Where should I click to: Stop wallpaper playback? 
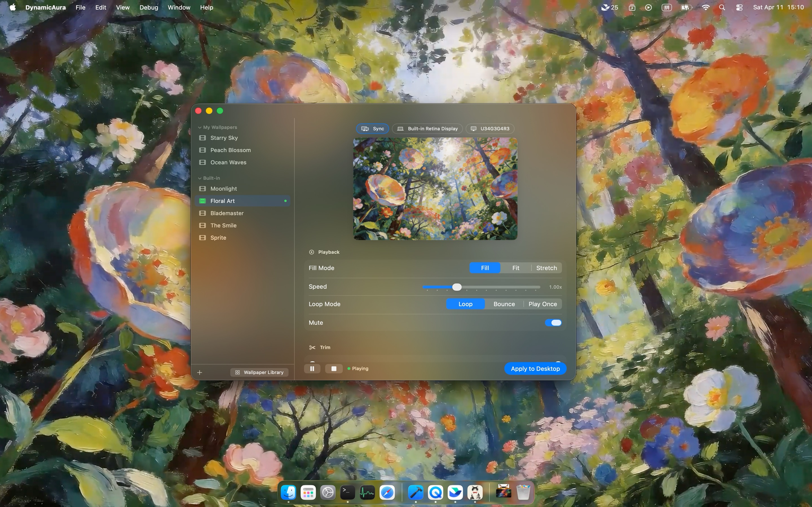[334, 368]
